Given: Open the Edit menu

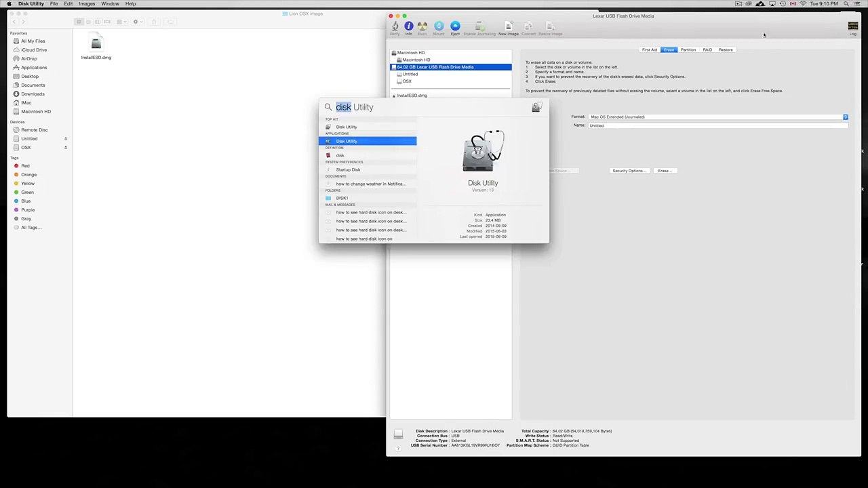Looking at the screenshot, I should (68, 4).
